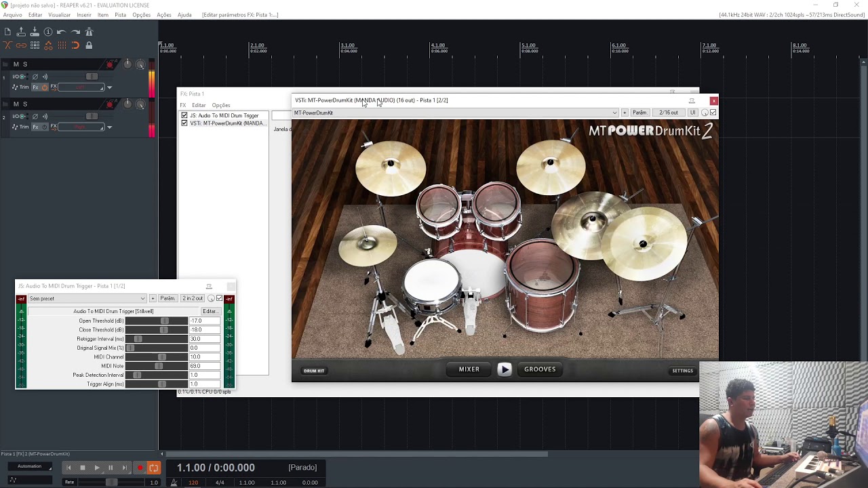Expand track 1 record mode arrow
868x488 pixels.
[x=109, y=87]
